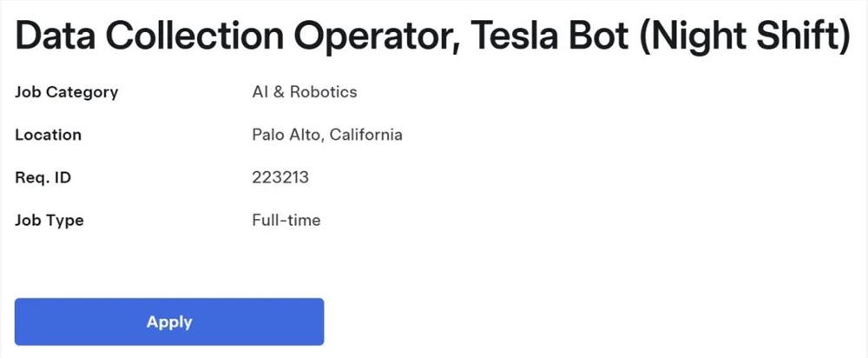Click the Req. ID label
The image size is (868, 358).
pos(43,177)
